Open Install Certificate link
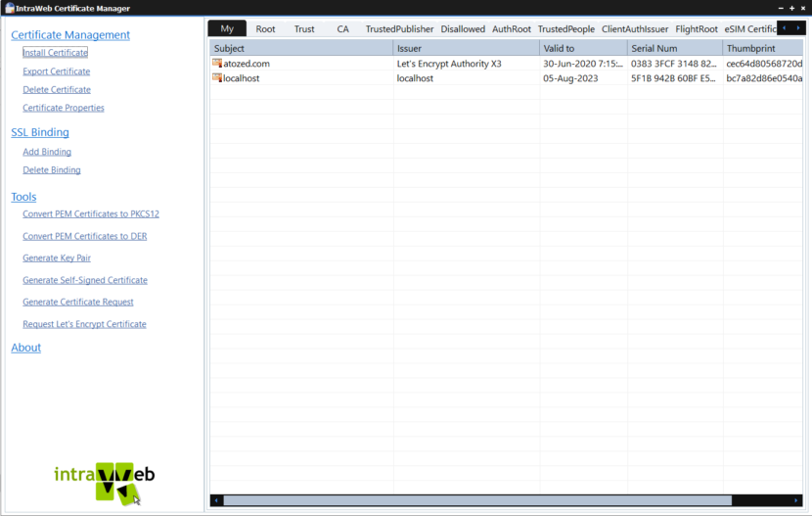Image resolution: width=812 pixels, height=516 pixels. point(55,53)
